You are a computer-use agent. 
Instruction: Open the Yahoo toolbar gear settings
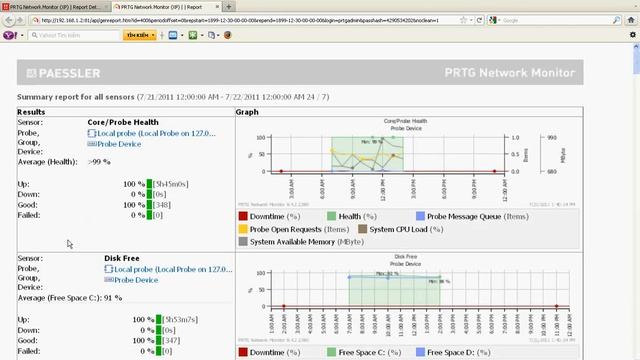(633, 35)
